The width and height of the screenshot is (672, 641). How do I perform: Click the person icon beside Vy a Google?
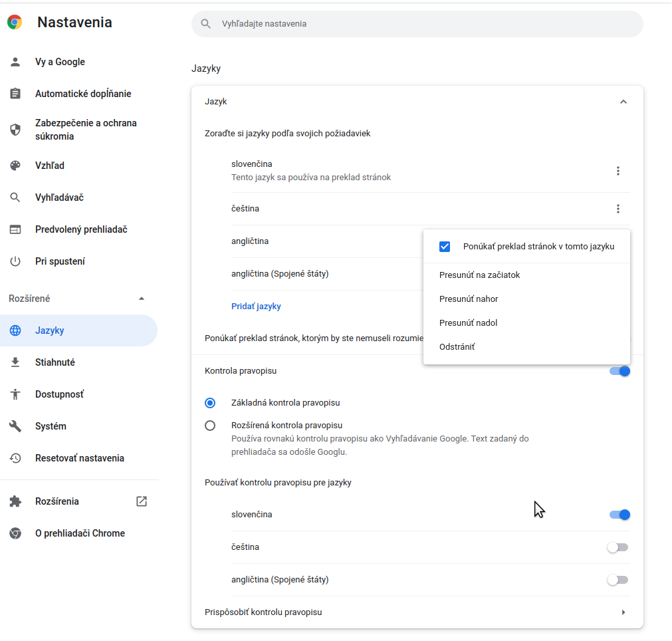15,62
